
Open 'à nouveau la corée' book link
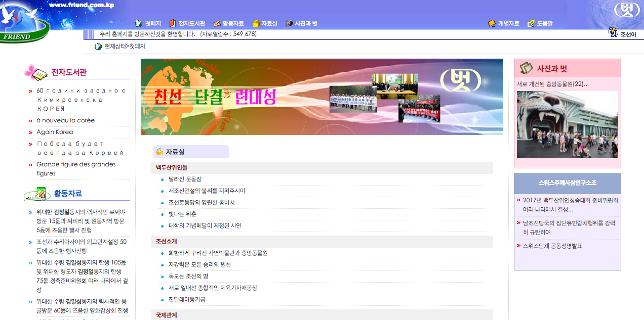tap(65, 120)
